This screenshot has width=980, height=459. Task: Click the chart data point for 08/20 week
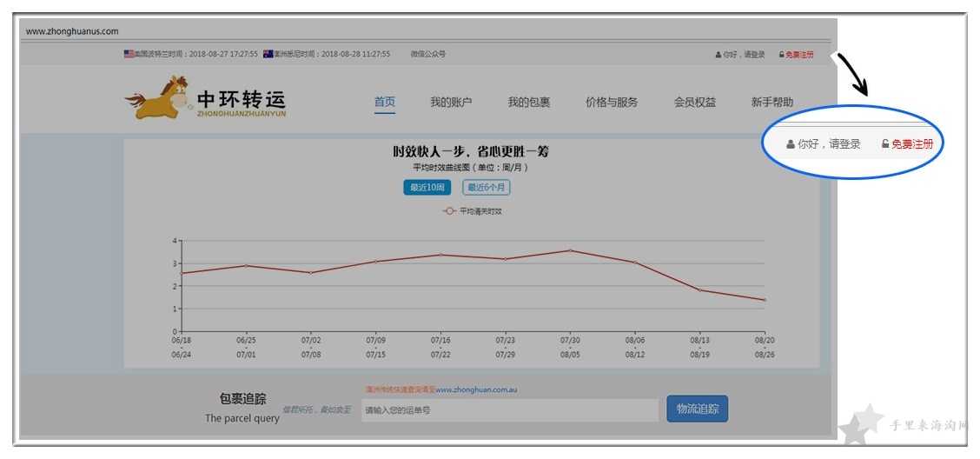[765, 300]
